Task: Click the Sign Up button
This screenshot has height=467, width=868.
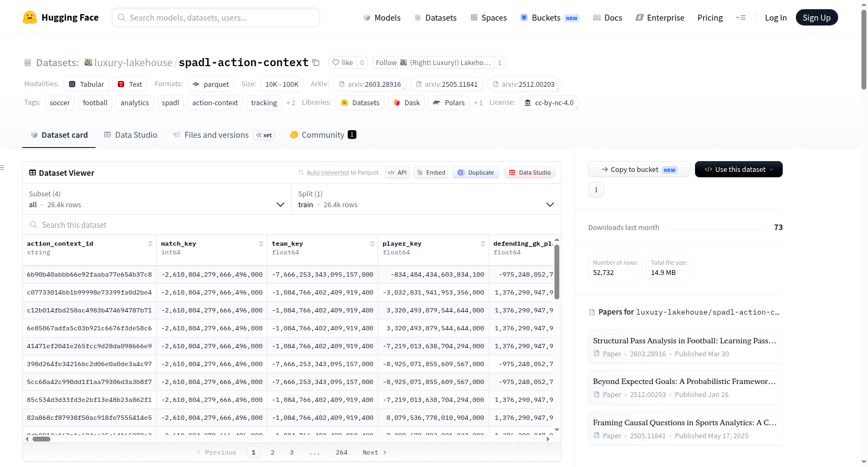Action: [816, 17]
